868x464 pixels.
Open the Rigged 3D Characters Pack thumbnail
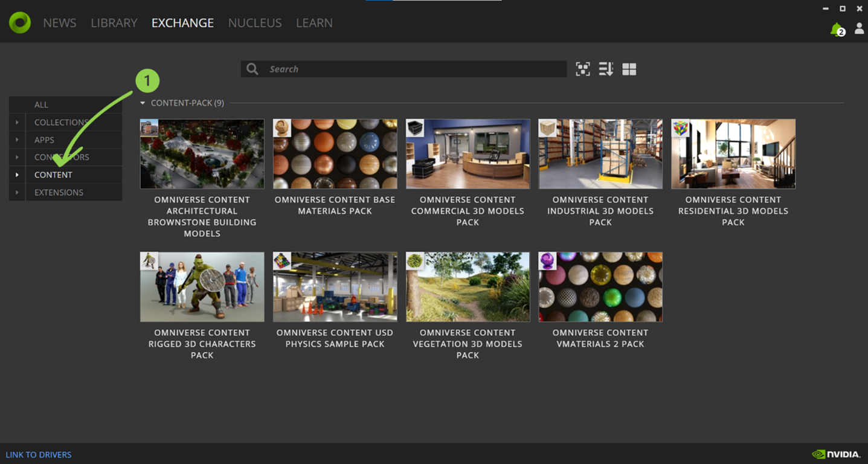tap(202, 287)
